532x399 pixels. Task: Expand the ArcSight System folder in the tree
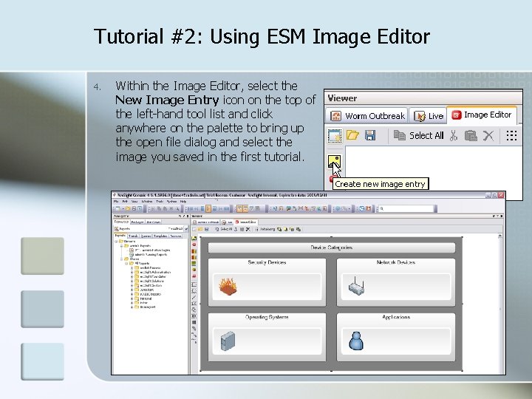coord(132,285)
